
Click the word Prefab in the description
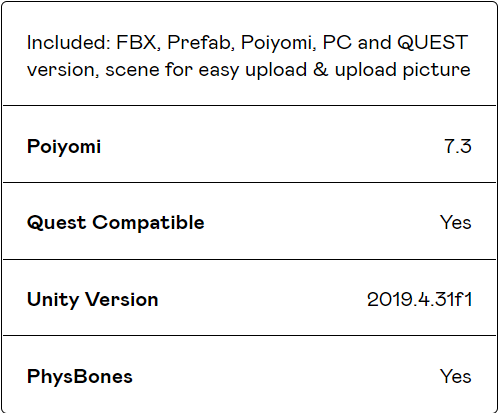pyautogui.click(x=201, y=42)
